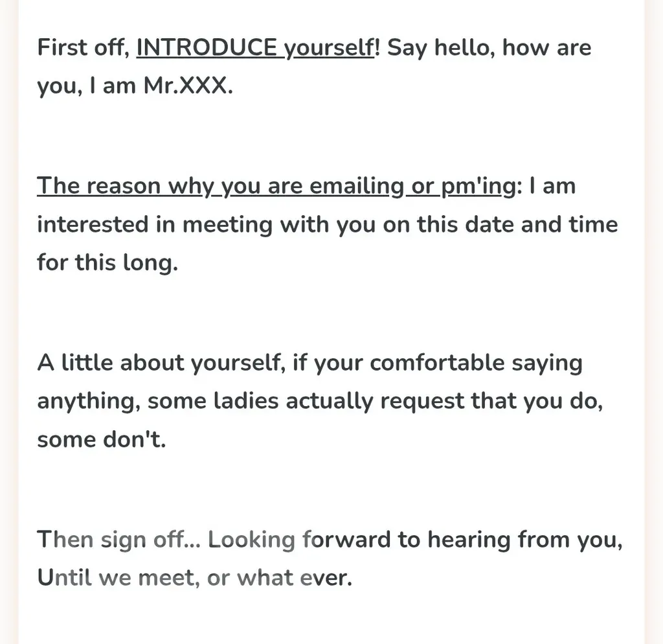The width and height of the screenshot is (663, 644).
Task: Click the line 'some don't.'
Action: point(102,439)
